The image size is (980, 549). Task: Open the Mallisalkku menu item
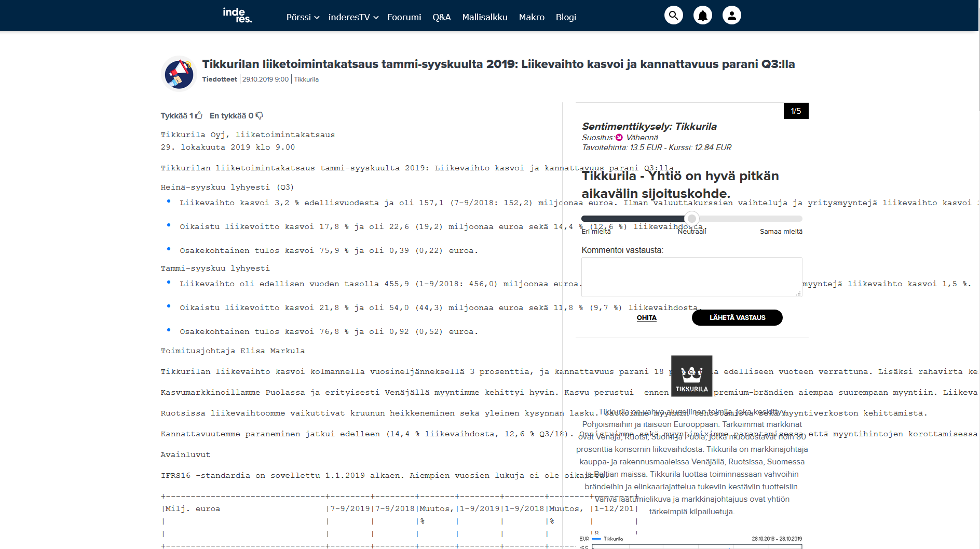tap(485, 17)
